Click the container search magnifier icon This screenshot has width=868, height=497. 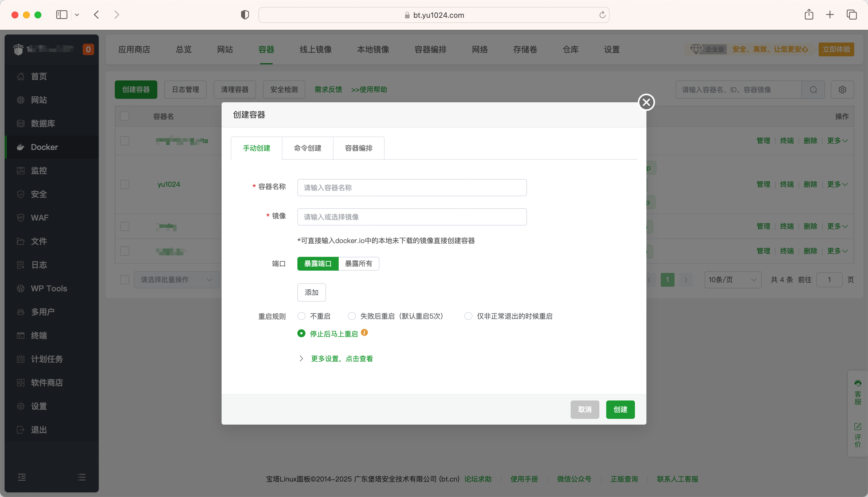click(x=813, y=90)
